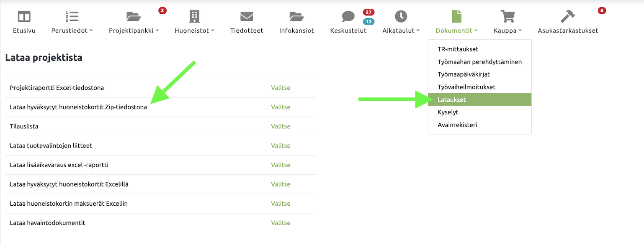Click the Infokansiot folder icon
This screenshot has height=245, width=644.
click(296, 17)
